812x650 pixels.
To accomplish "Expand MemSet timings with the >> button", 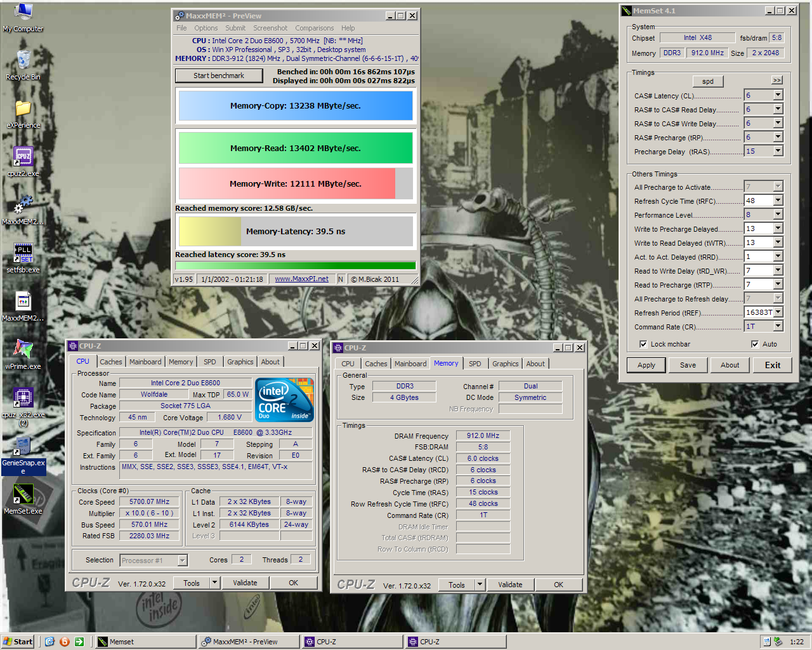I will pos(777,80).
